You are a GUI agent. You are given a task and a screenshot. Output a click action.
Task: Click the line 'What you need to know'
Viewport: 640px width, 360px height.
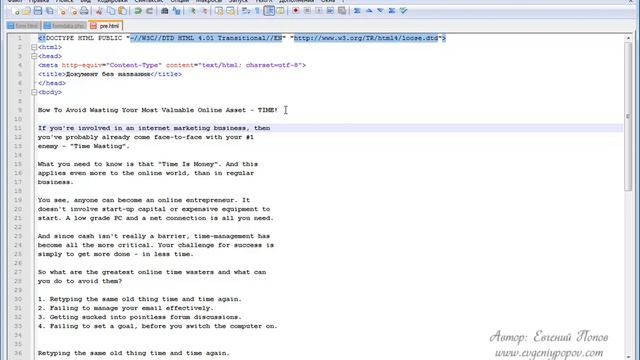(x=148, y=164)
